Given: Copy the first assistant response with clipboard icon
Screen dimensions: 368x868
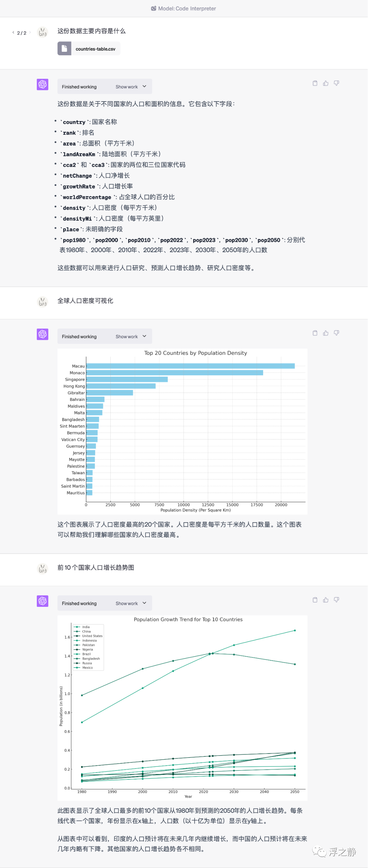Looking at the screenshot, I should [x=315, y=83].
